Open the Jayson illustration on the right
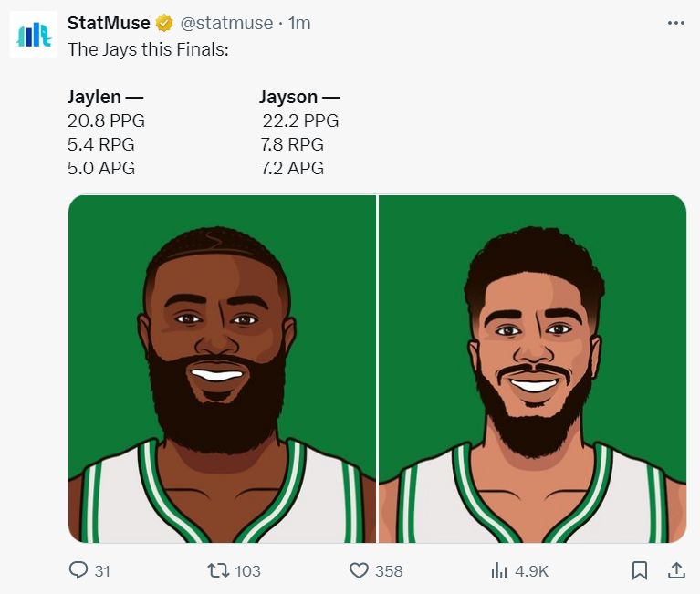The height and width of the screenshot is (594, 700). pyautogui.click(x=533, y=369)
